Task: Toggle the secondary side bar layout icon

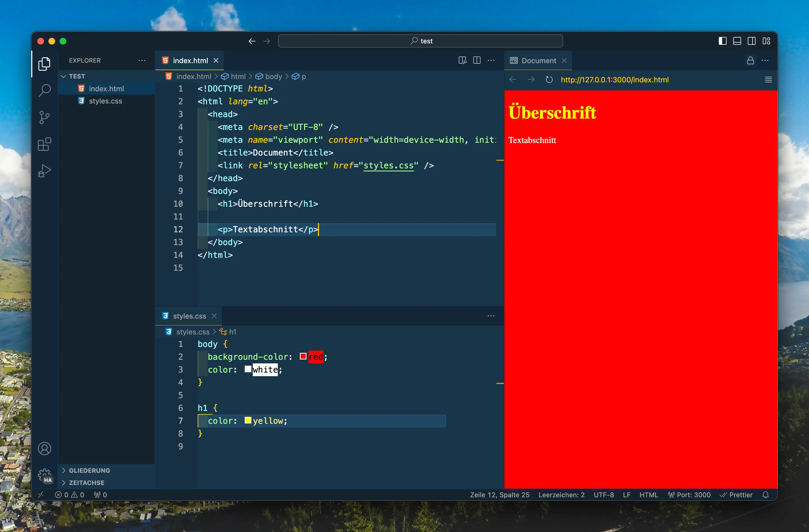Action: coord(752,41)
